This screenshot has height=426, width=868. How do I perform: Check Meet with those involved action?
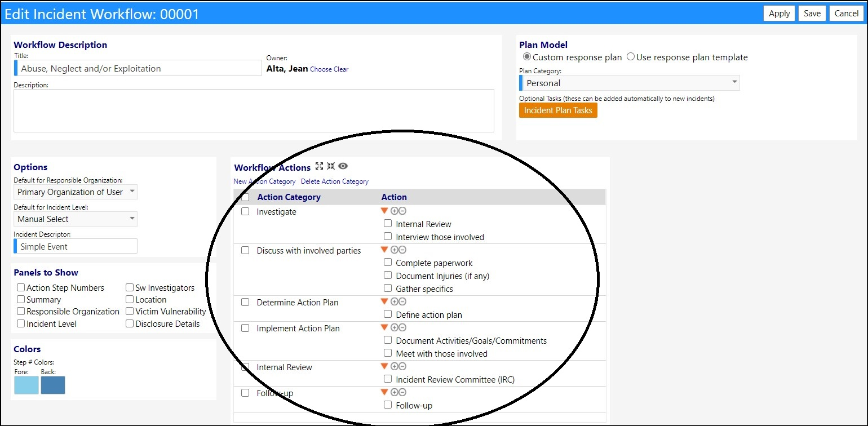(388, 353)
